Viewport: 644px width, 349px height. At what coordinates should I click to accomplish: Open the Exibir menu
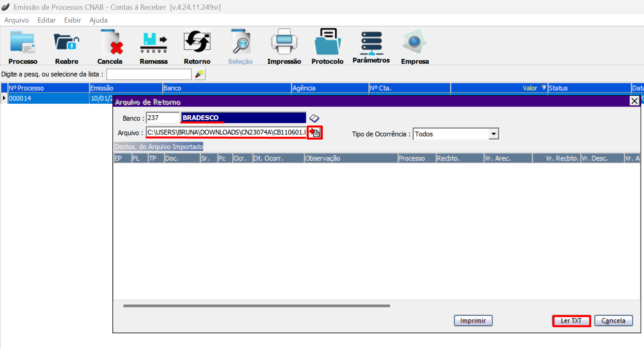pos(73,20)
